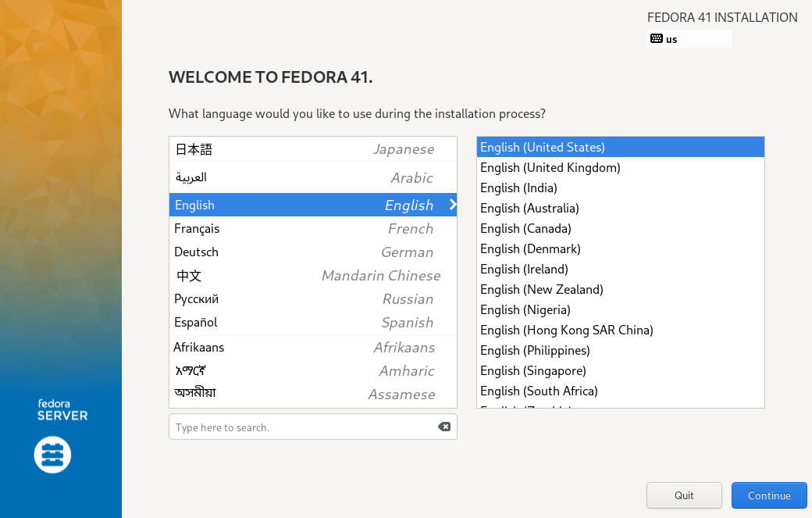Screen dimensions: 812x518
Task: Pick English (South Africa) locale
Action: pyautogui.click(x=621, y=391)
